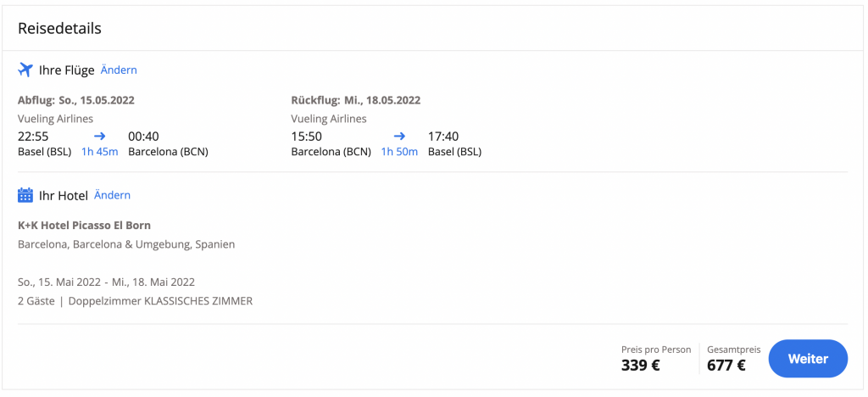Click the calendar icon beside Ihr Hotel
Viewport: 868px width, 397px height.
click(x=25, y=195)
